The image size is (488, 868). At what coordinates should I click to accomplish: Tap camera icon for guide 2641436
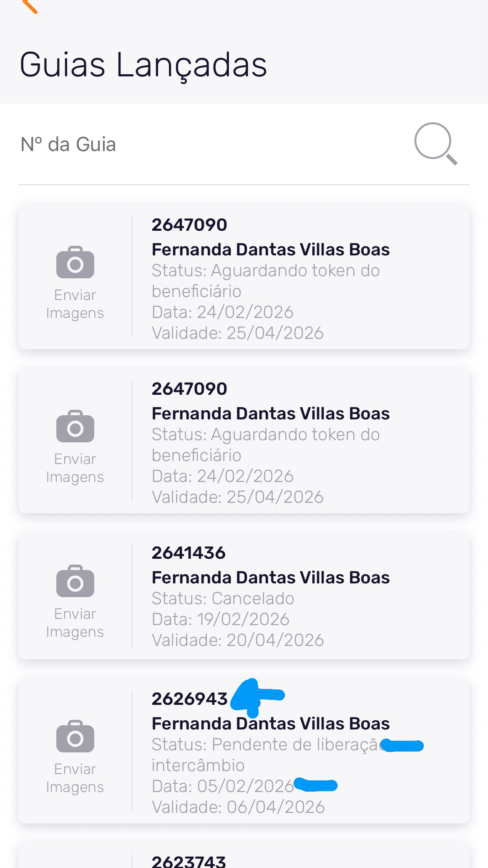pyautogui.click(x=75, y=581)
